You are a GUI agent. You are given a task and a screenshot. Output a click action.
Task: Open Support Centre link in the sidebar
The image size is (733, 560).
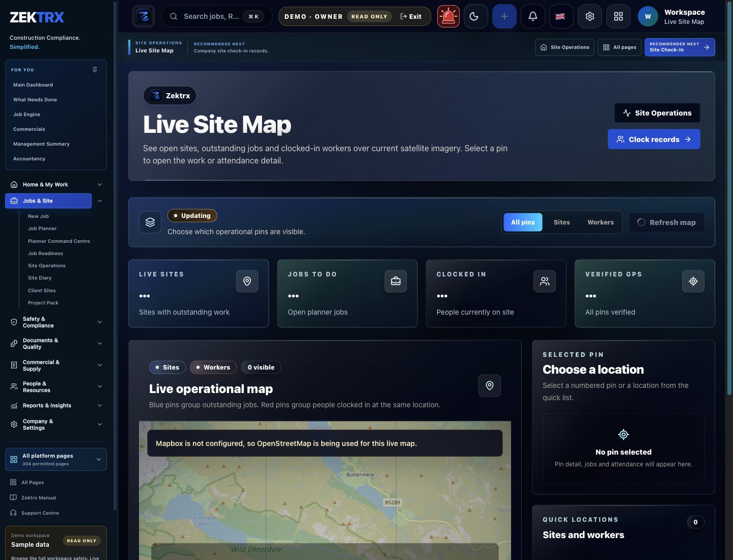40,513
